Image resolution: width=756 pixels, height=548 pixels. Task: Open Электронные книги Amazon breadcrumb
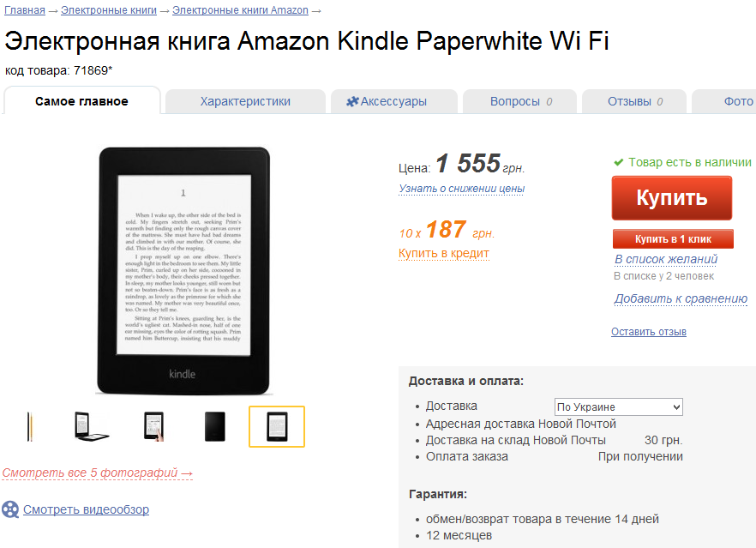click(x=240, y=10)
